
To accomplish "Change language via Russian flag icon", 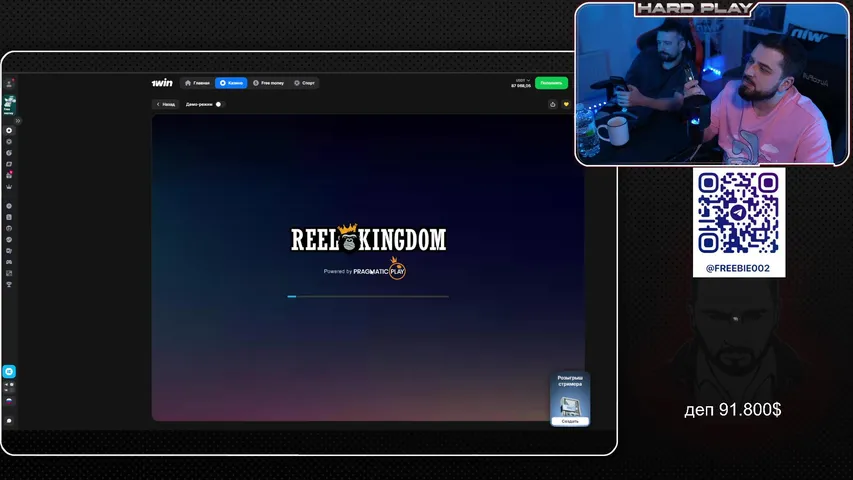I will point(9,401).
